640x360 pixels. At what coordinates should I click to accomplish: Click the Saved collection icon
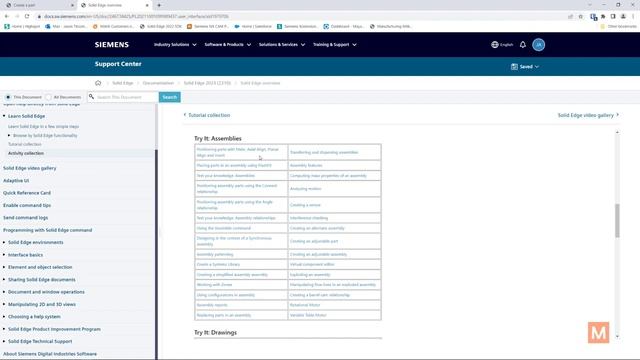pyautogui.click(x=514, y=67)
